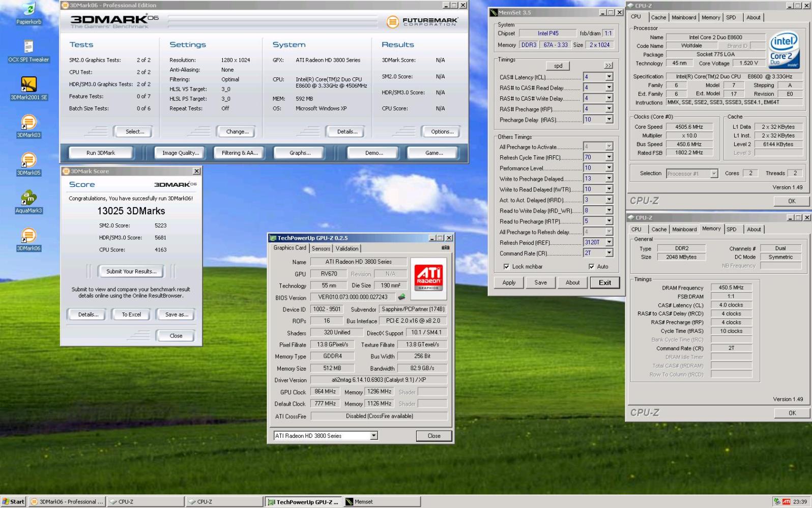Viewport: 812px width, 508px height.
Task: Click the Run 3DMark button
Action: tap(101, 153)
